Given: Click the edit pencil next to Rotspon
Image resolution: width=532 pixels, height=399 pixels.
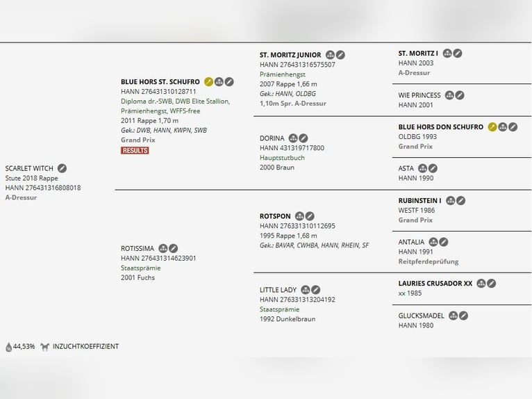Looking at the screenshot, I should [310, 216].
